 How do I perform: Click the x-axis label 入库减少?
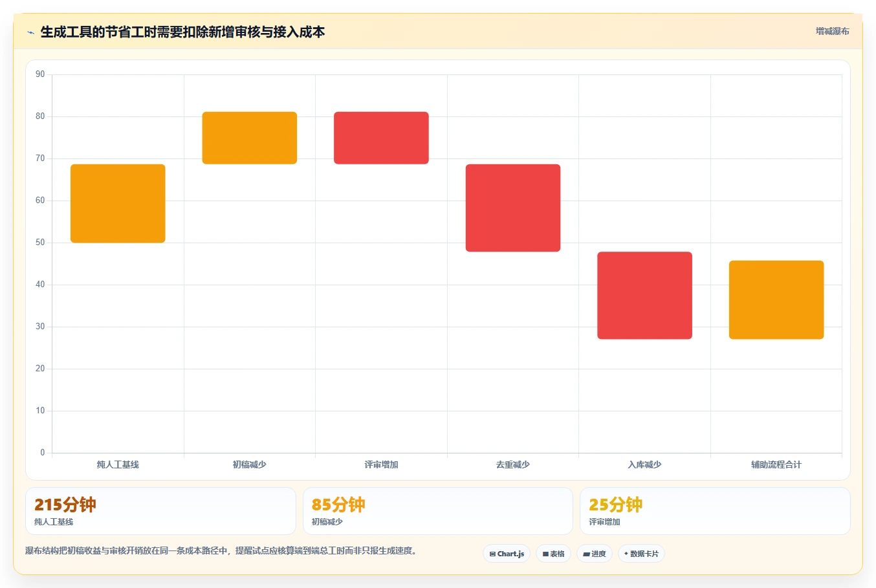(x=644, y=464)
